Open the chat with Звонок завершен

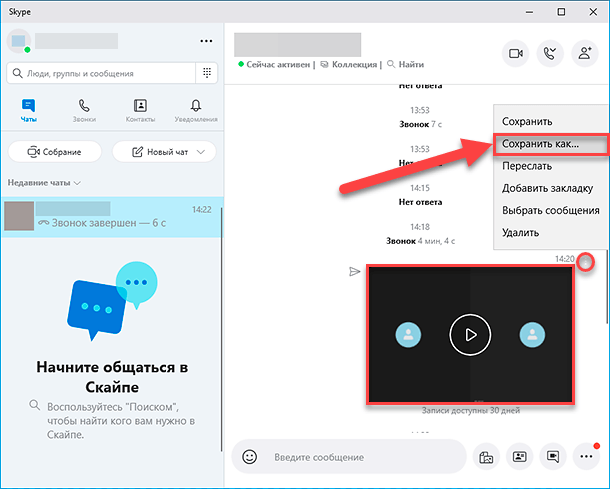pyautogui.click(x=112, y=217)
